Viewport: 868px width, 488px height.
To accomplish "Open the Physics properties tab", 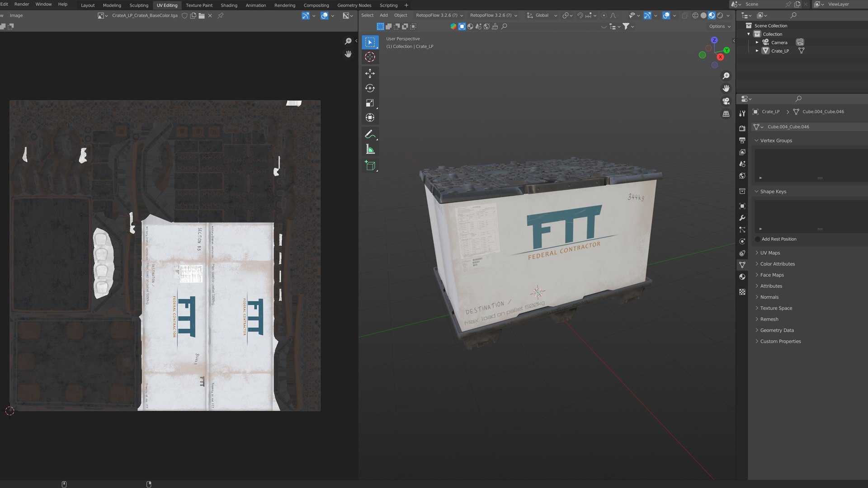I will (742, 241).
